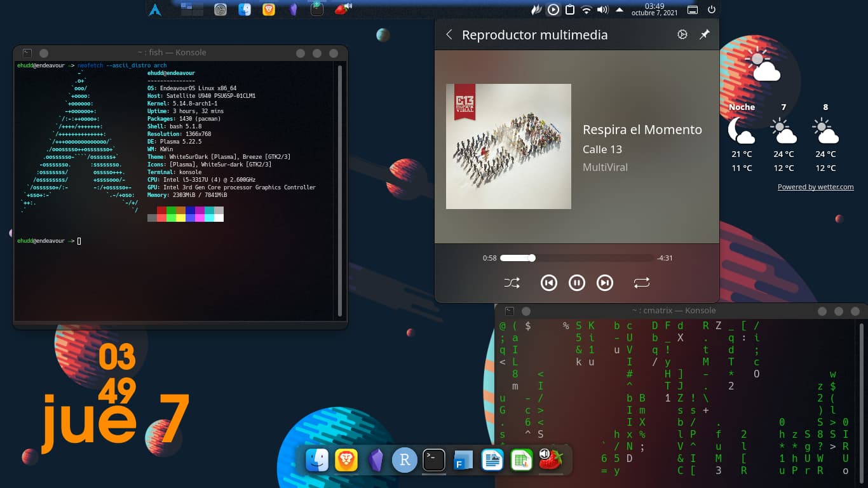The height and width of the screenshot is (488, 868).
Task: Click the flame-shaped tray icon
Action: click(536, 10)
